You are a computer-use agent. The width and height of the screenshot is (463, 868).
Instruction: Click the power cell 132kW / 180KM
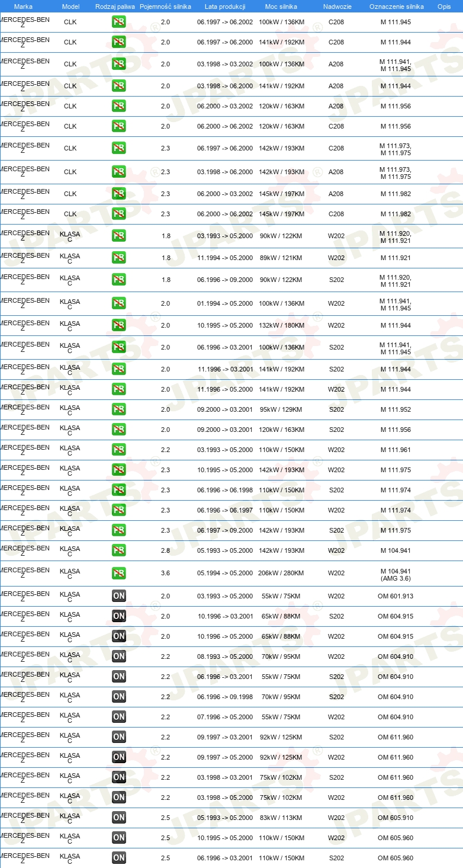[281, 325]
